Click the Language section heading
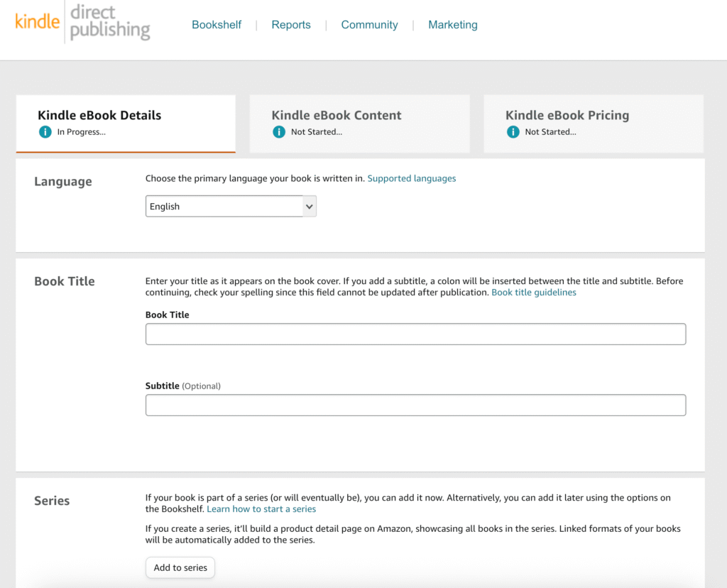727x588 pixels. [63, 181]
